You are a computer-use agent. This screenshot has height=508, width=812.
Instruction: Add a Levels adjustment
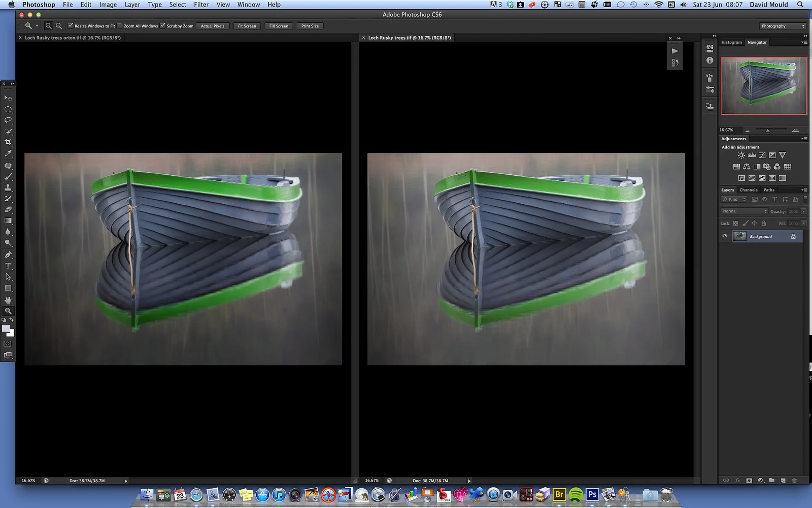pyautogui.click(x=752, y=155)
